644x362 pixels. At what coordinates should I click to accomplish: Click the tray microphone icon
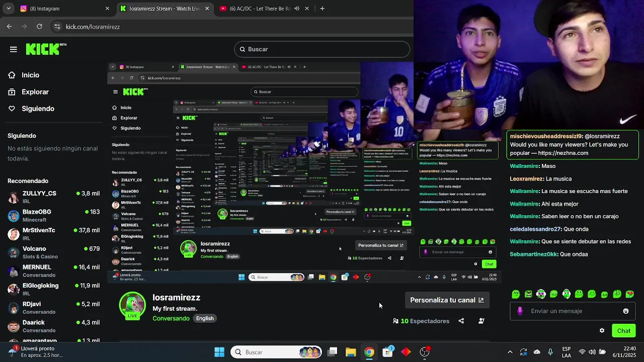tap(550, 352)
